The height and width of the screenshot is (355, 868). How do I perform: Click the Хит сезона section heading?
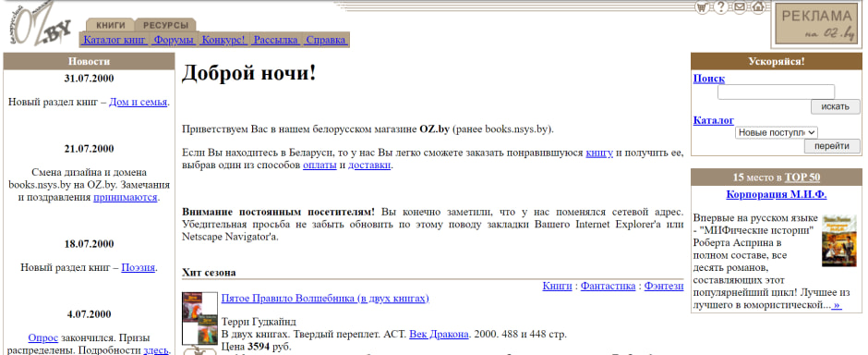pyautogui.click(x=209, y=273)
